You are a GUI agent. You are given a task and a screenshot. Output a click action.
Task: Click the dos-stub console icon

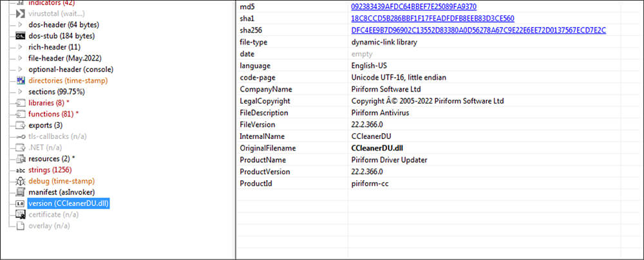[x=20, y=36]
